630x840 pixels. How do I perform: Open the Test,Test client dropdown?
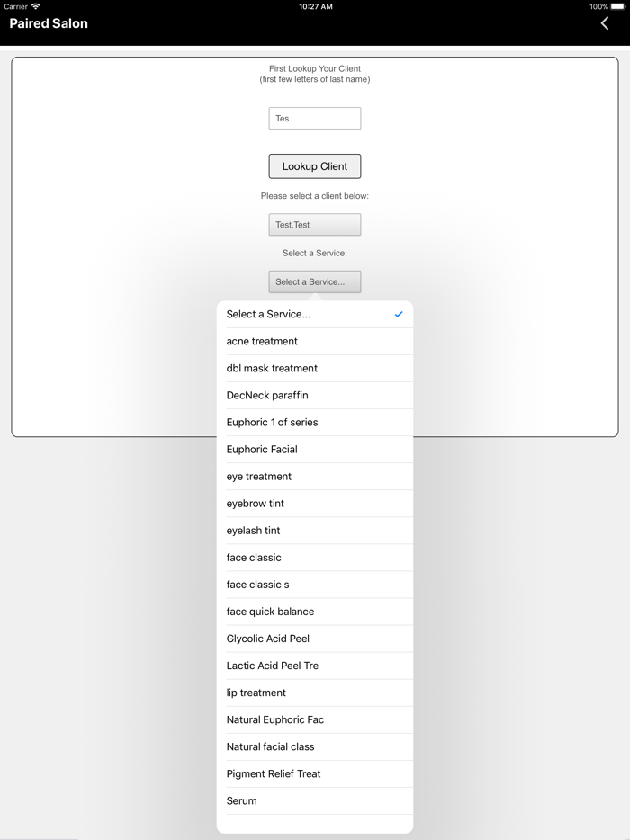tap(314, 225)
